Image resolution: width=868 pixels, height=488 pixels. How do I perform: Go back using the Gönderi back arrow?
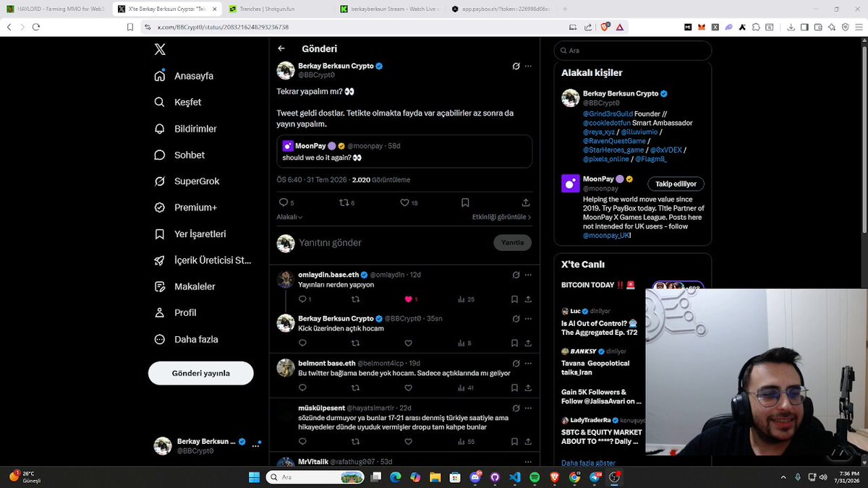[x=281, y=49]
